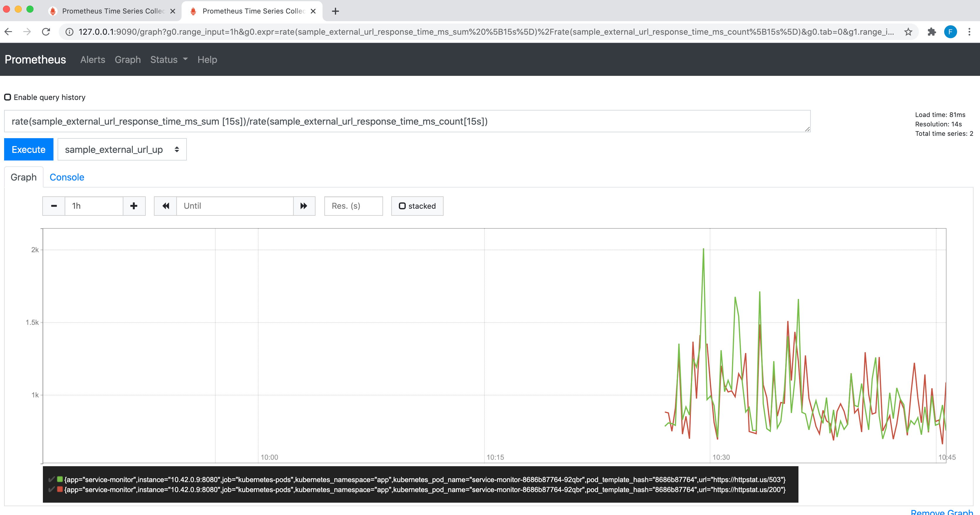Click the rewind end-time double-arrow icon
Viewport: 980px width, 515px height.
[x=165, y=206]
